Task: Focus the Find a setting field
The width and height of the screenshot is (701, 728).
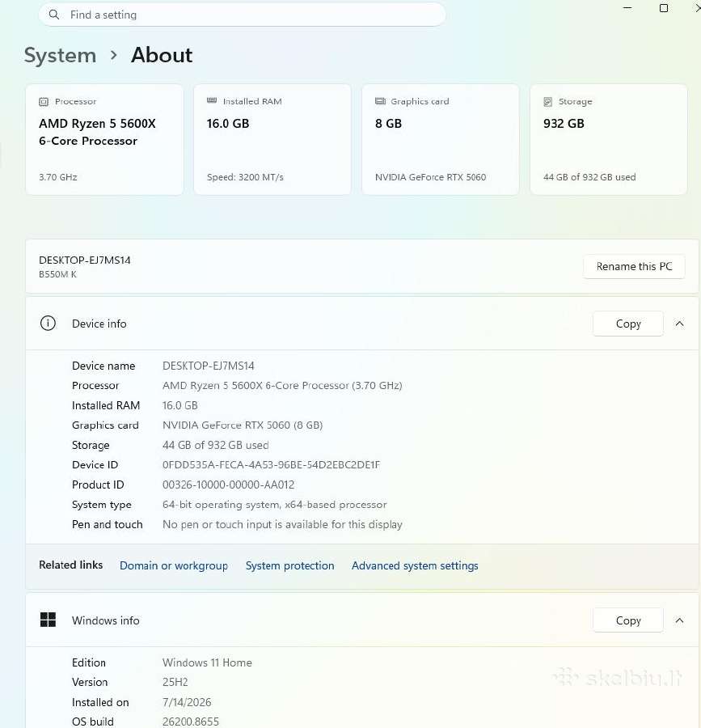Action: (x=243, y=15)
